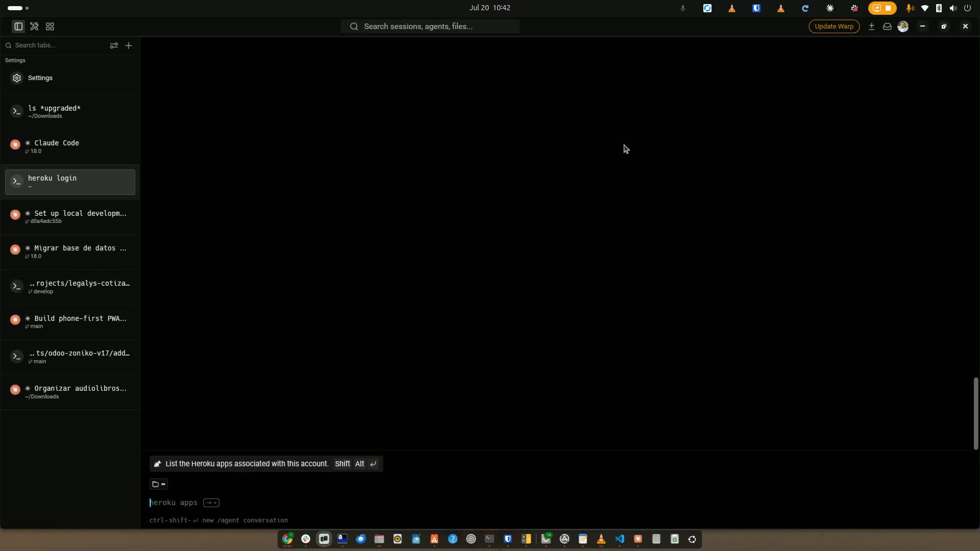Open the user avatar profile menu
Screen dimensions: 980x551
[x=903, y=27]
